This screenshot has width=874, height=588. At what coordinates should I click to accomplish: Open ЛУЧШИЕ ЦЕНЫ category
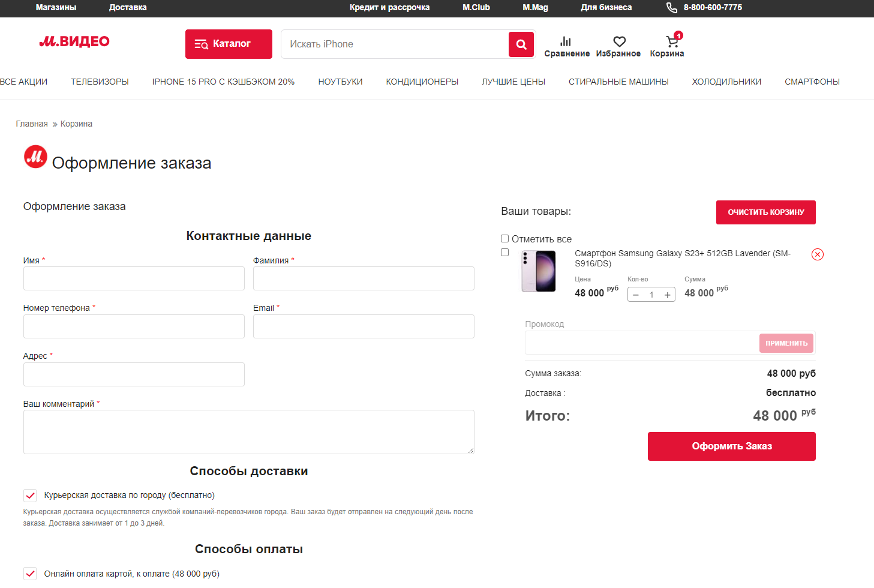click(513, 82)
